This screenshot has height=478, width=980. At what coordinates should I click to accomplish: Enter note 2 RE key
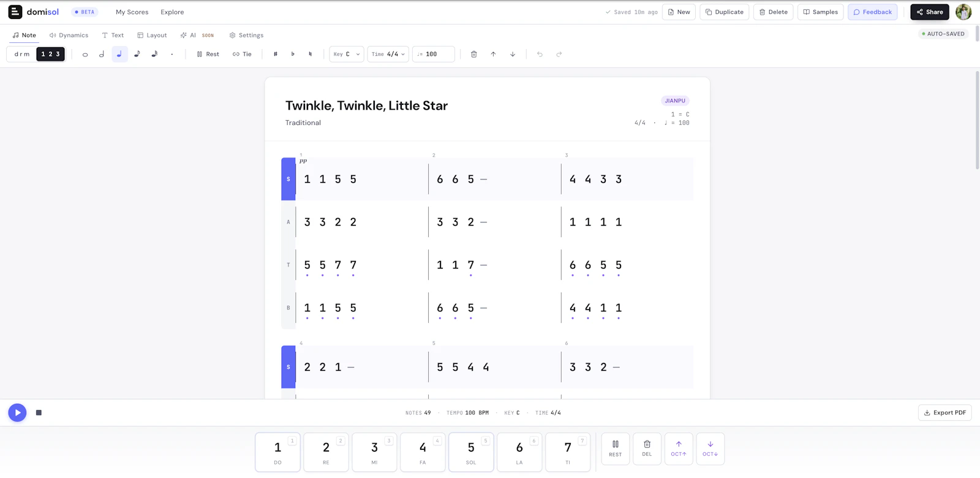326,452
